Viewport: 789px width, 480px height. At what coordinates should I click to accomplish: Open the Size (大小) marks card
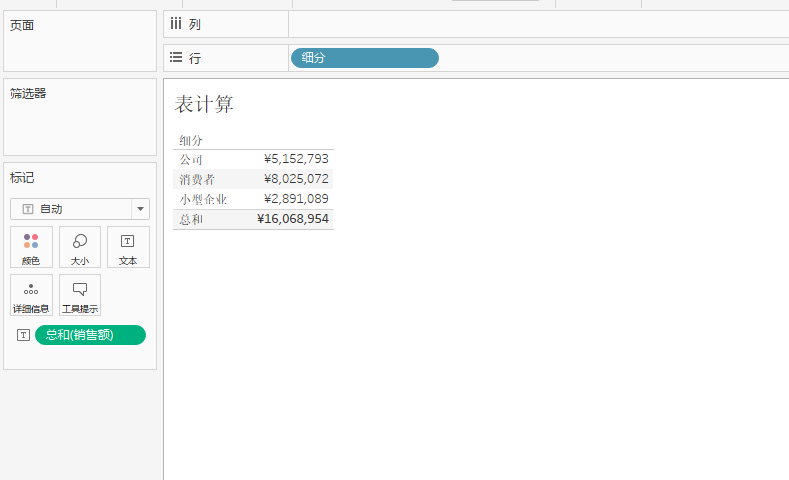[x=80, y=247]
